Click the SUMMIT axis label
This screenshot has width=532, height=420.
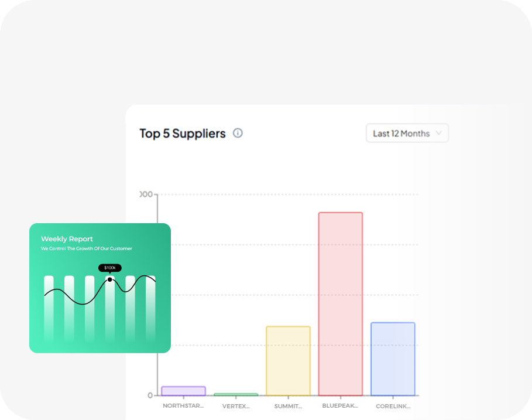[288, 406]
